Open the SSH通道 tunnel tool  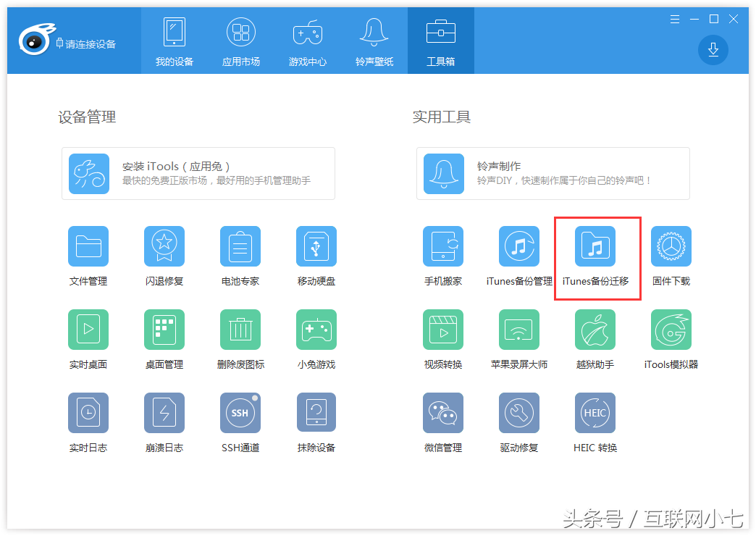[x=240, y=414]
